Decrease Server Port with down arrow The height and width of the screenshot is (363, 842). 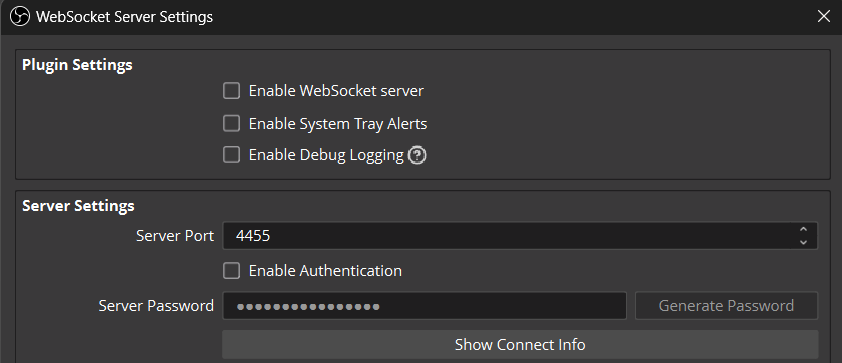(803, 242)
